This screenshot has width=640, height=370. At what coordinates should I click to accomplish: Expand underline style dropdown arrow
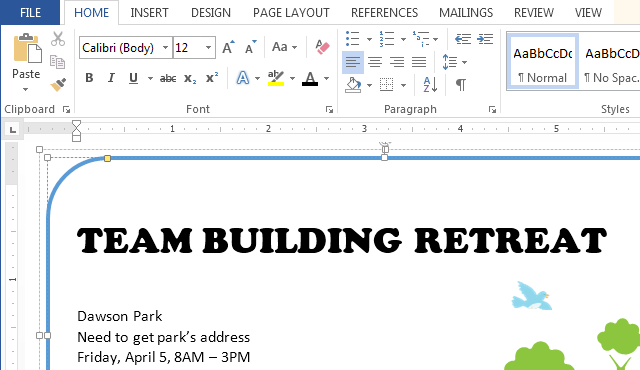point(150,78)
